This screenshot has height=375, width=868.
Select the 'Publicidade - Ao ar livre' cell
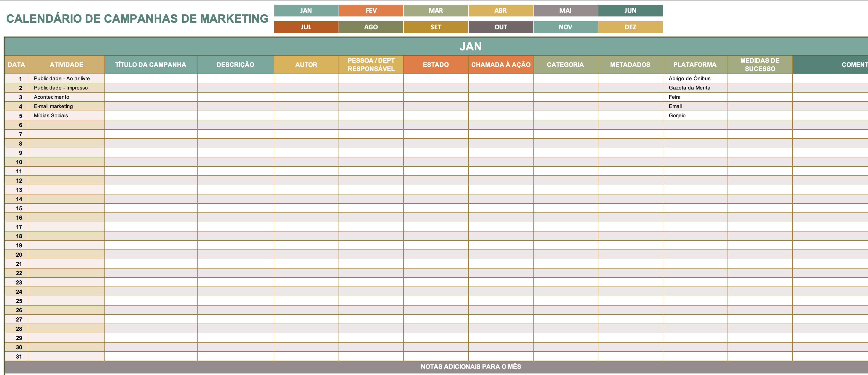(66, 78)
